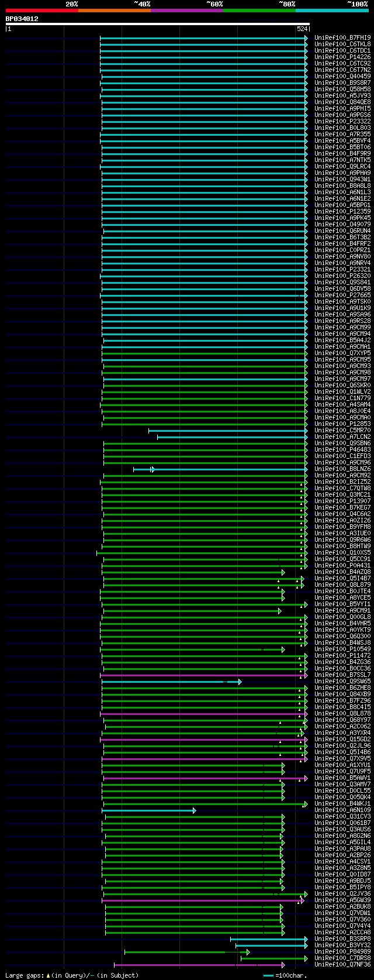Open hit UniRef100_P46483
Screen dimensions: 374x980
(x=342, y=449)
